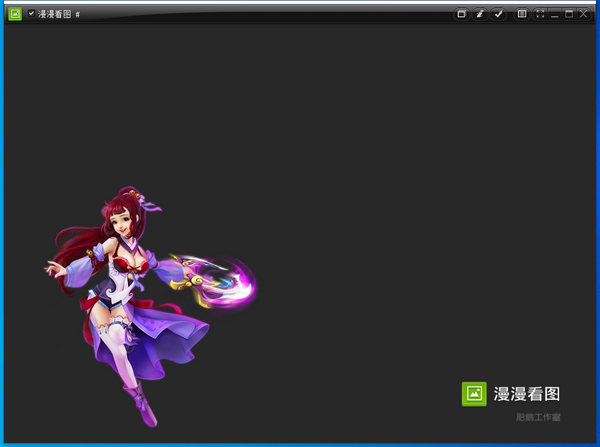Viewport: 600px width, 447px height.
Task: Click the 肥鹅工作室 studio label
Action: coord(538,418)
